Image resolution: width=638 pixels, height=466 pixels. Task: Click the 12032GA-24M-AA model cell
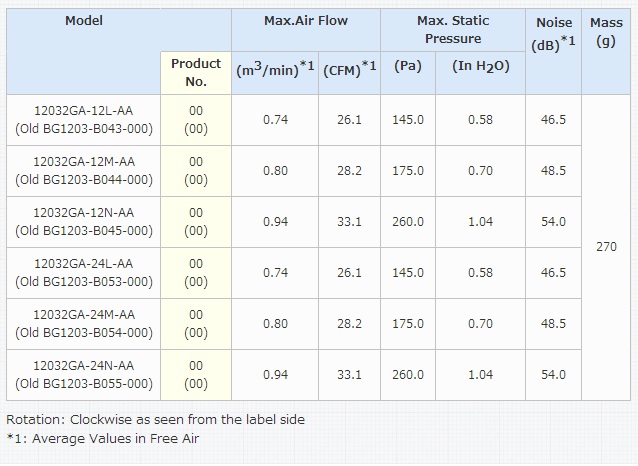[84, 324]
